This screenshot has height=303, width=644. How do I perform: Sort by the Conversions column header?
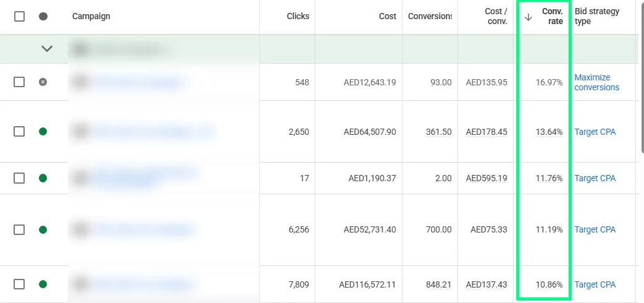click(430, 17)
